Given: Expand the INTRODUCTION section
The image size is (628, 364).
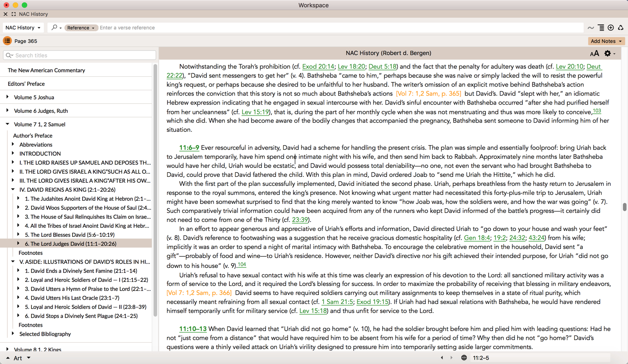Looking at the screenshot, I should (13, 153).
